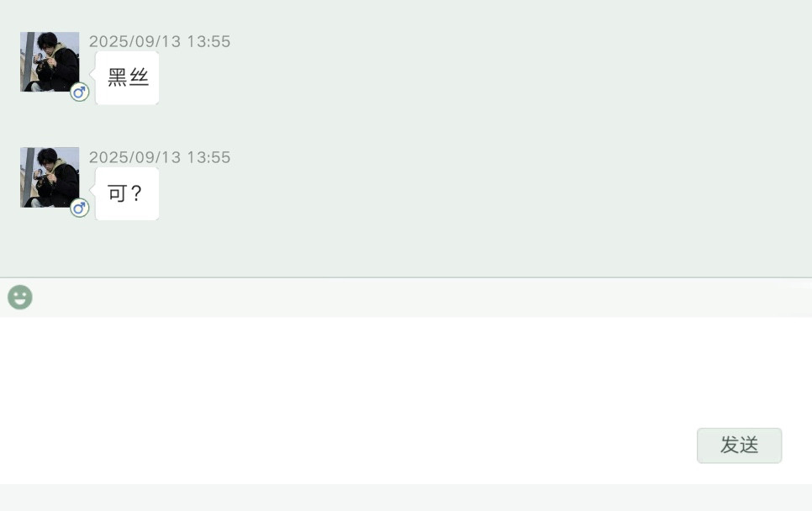Click blank chat history area below messages
This screenshot has height=511, width=812.
406,249
